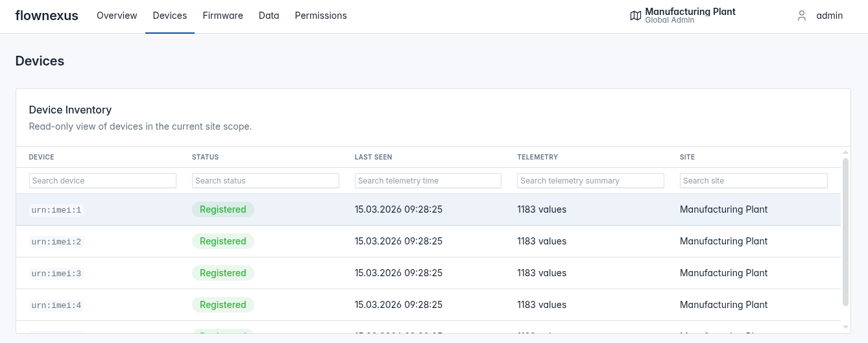Image resolution: width=868 pixels, height=343 pixels.
Task: Select device urn:imei:4
Action: [x=56, y=305]
